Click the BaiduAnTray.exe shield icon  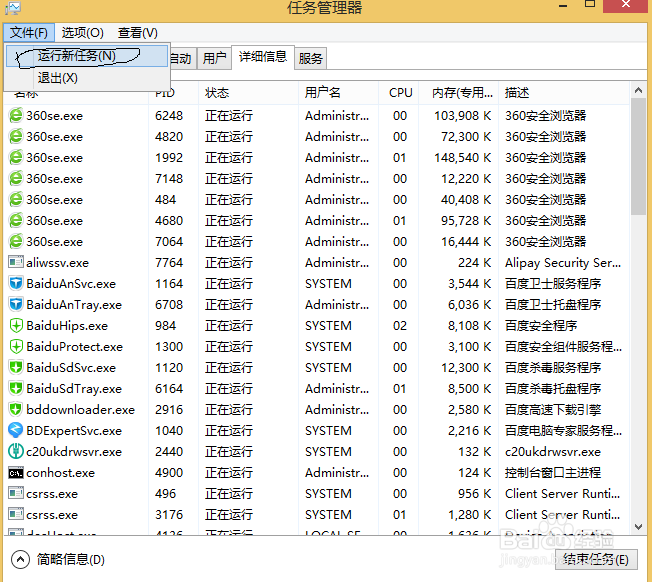click(x=16, y=304)
